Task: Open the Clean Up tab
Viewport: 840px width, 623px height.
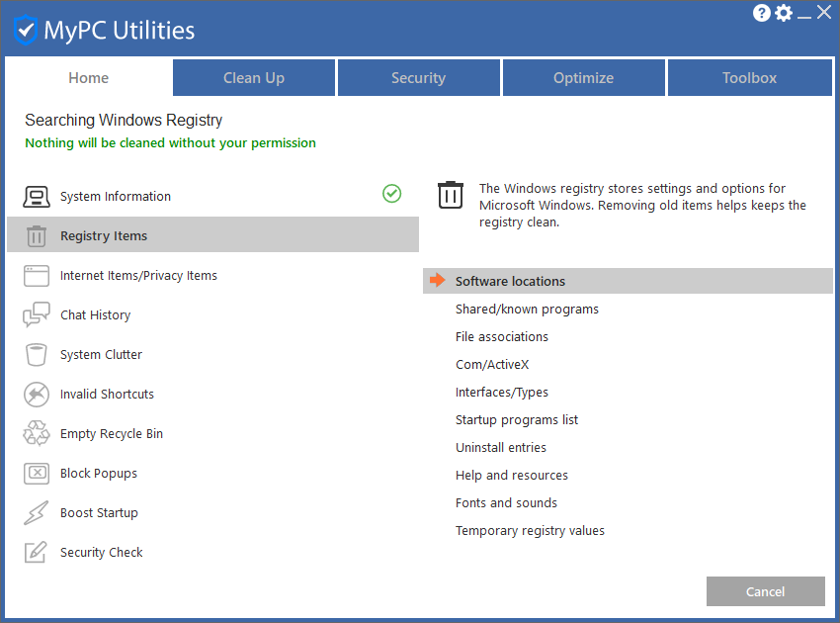Action: pyautogui.click(x=254, y=78)
